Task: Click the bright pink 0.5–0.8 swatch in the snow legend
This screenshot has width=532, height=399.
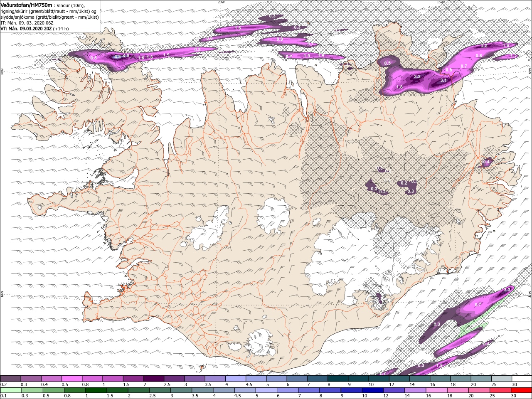Action: (72, 379)
